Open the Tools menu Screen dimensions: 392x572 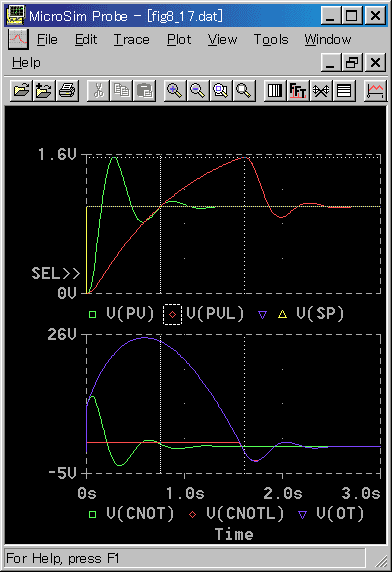point(271,39)
